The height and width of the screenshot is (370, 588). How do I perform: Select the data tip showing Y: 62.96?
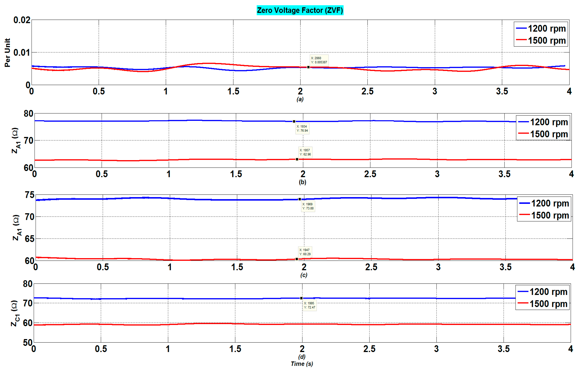click(x=305, y=152)
